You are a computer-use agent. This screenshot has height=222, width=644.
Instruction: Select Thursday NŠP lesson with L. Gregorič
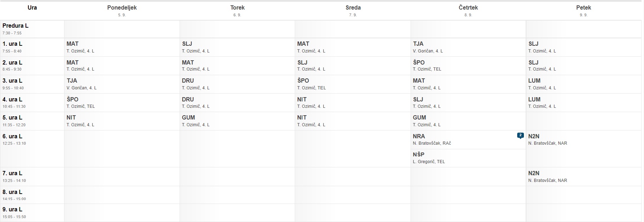tap(468, 158)
